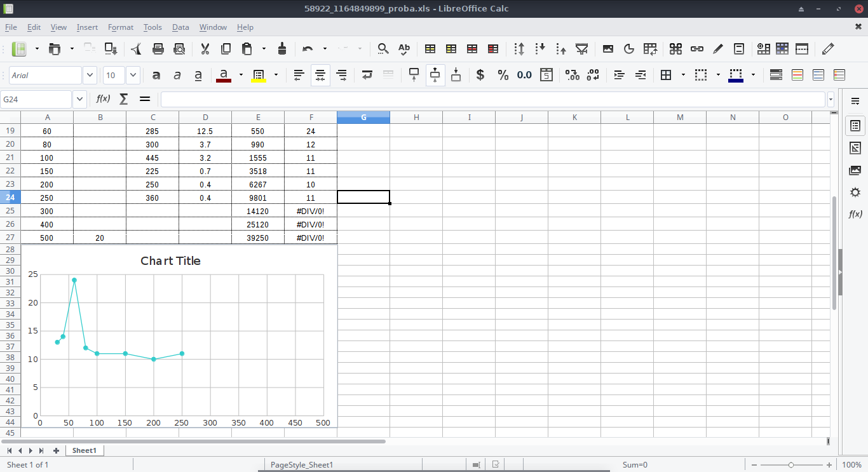Click inside the formula input line
The image size is (868, 472).
(493, 99)
